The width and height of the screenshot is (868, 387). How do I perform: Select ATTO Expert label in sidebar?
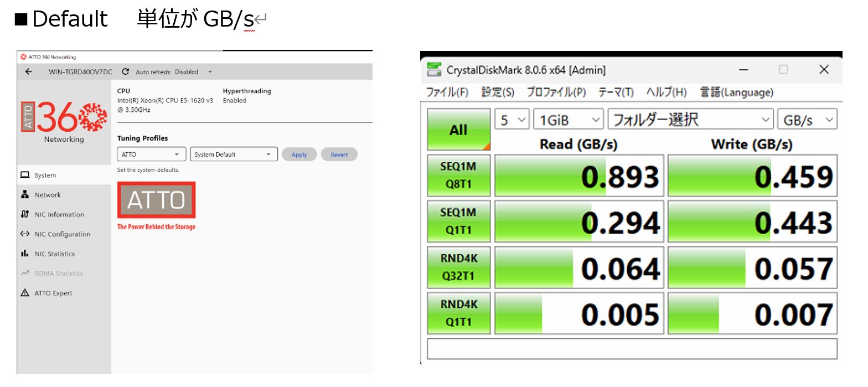pyautogui.click(x=53, y=293)
